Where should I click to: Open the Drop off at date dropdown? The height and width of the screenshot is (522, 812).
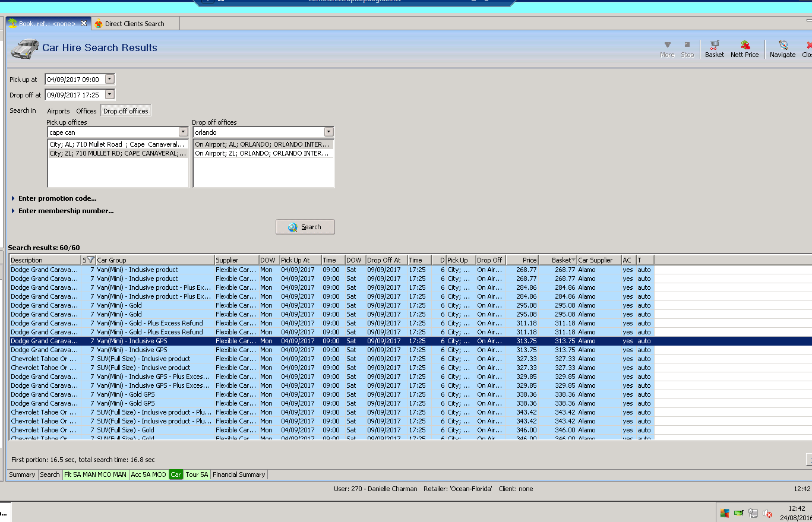coord(109,94)
